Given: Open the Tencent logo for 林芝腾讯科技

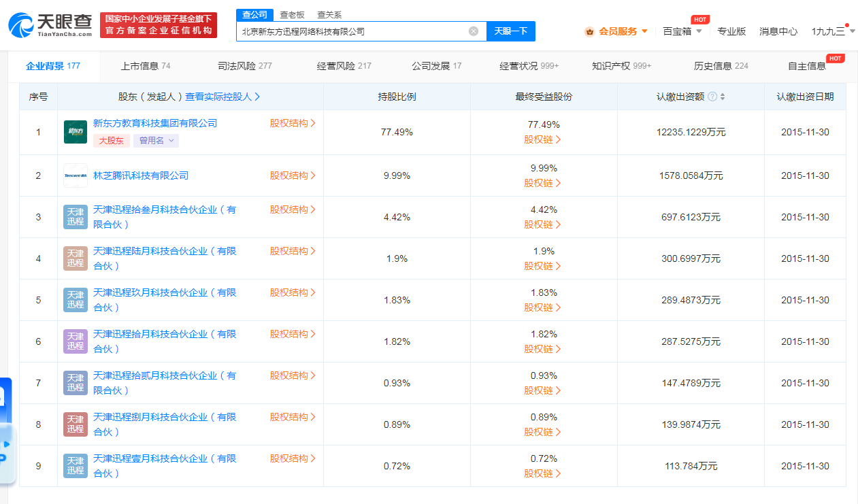Looking at the screenshot, I should pyautogui.click(x=76, y=175).
